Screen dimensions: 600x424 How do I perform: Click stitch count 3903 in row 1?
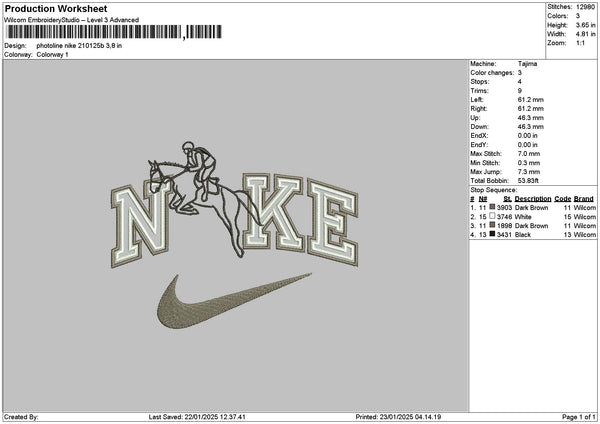504,208
